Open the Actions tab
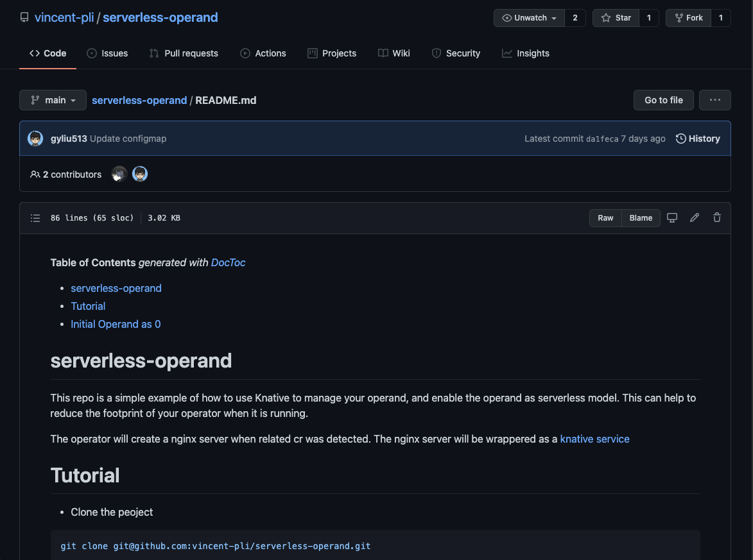 pos(263,53)
